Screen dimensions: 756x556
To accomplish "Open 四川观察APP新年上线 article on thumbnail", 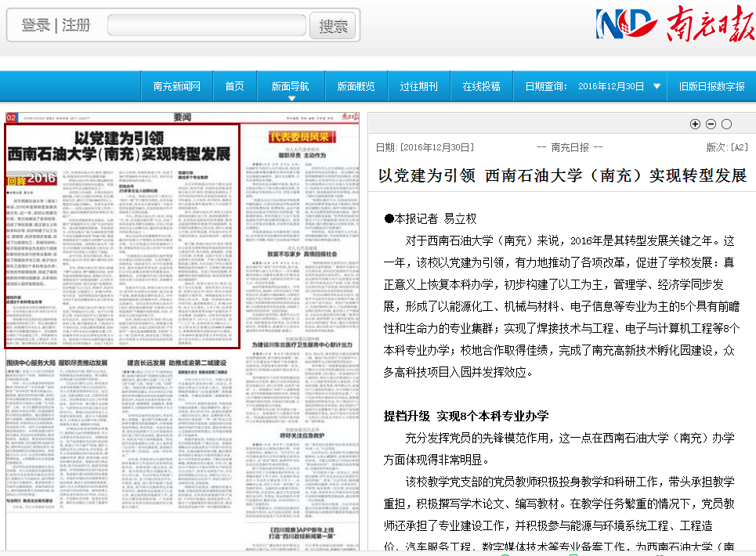I will [x=302, y=533].
